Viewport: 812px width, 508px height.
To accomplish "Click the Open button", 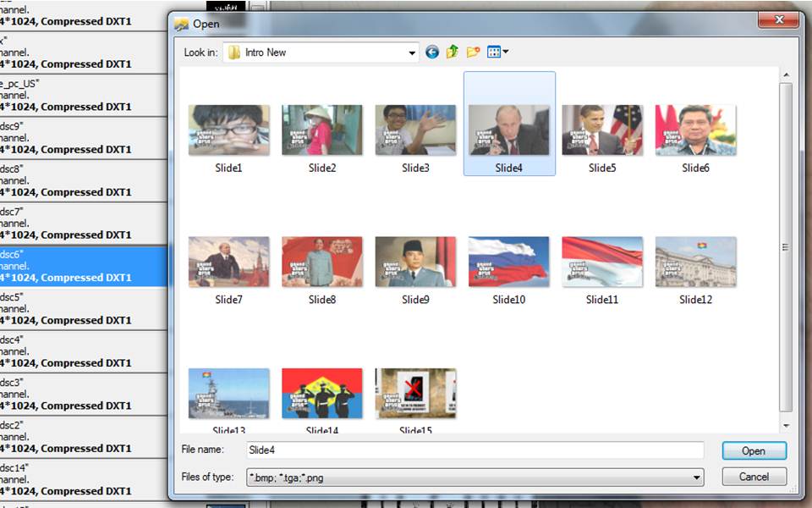I will 754,451.
